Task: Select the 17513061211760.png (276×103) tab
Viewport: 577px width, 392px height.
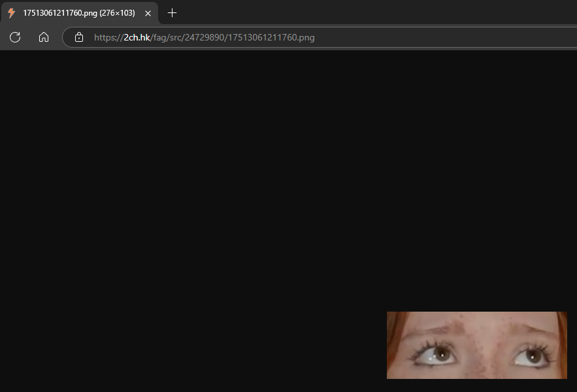Action: (x=79, y=13)
